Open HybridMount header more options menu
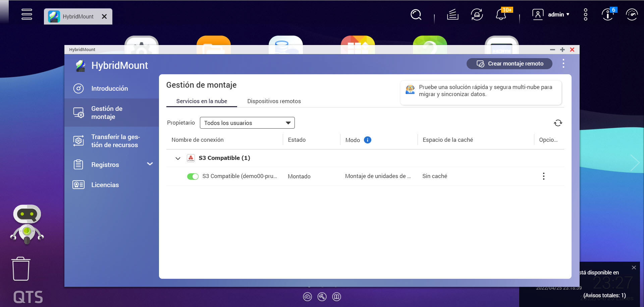Screen dimensions: 644x307 pos(563,63)
